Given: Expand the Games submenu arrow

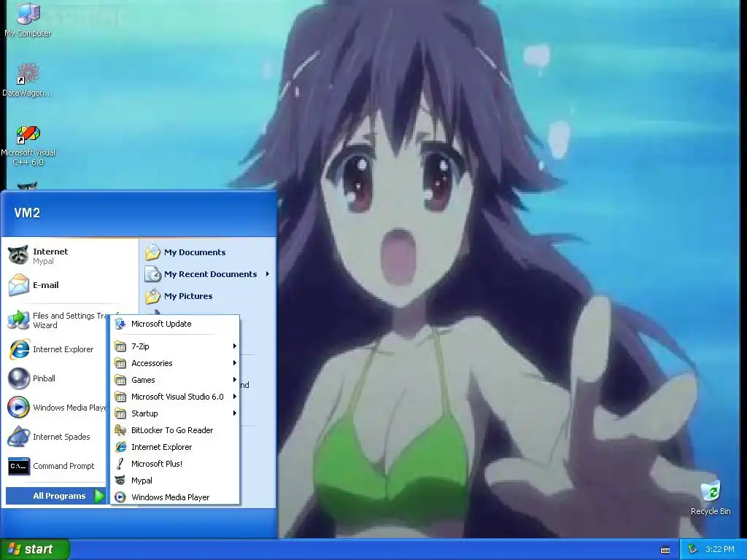Looking at the screenshot, I should [234, 379].
